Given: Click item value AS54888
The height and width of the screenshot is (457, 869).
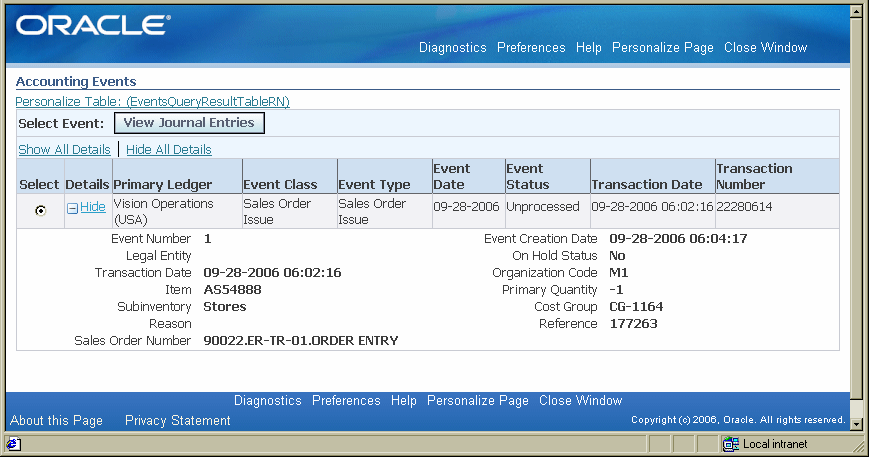Looking at the screenshot, I should [232, 290].
